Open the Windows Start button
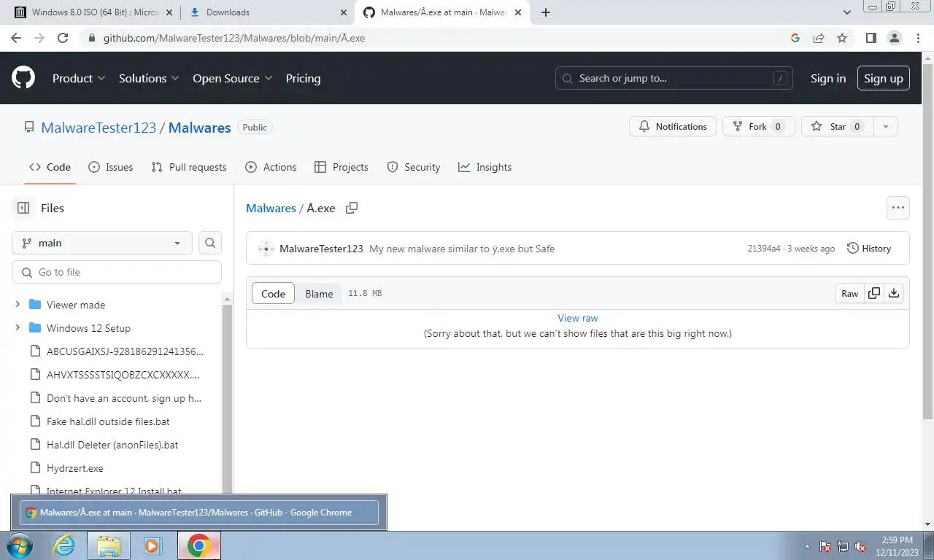 tap(20, 545)
